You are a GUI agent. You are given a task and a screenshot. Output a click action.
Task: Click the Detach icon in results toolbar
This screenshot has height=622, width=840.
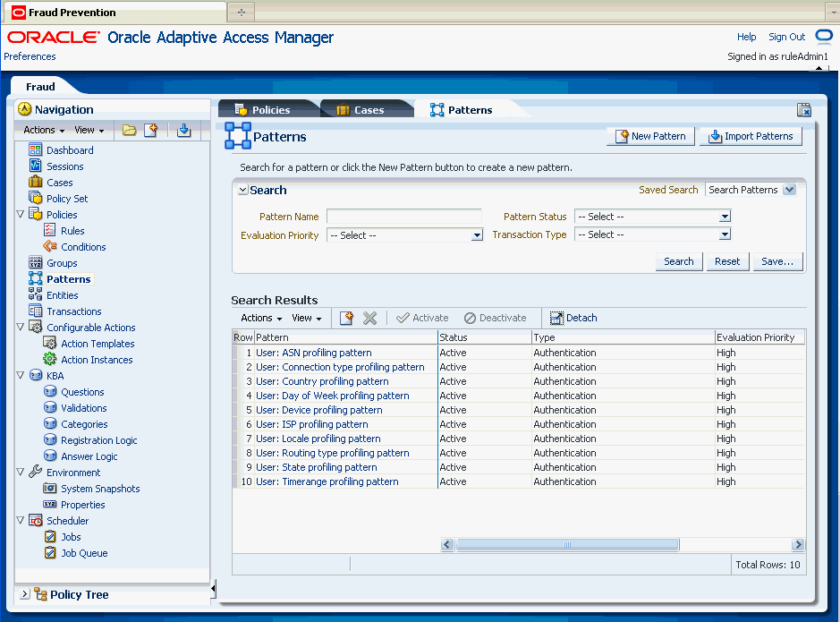556,319
